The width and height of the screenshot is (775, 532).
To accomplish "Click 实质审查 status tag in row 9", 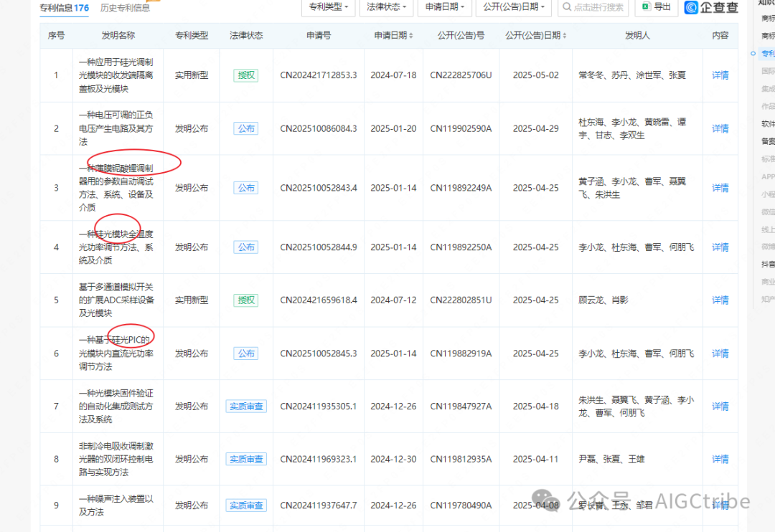I will 246,505.
